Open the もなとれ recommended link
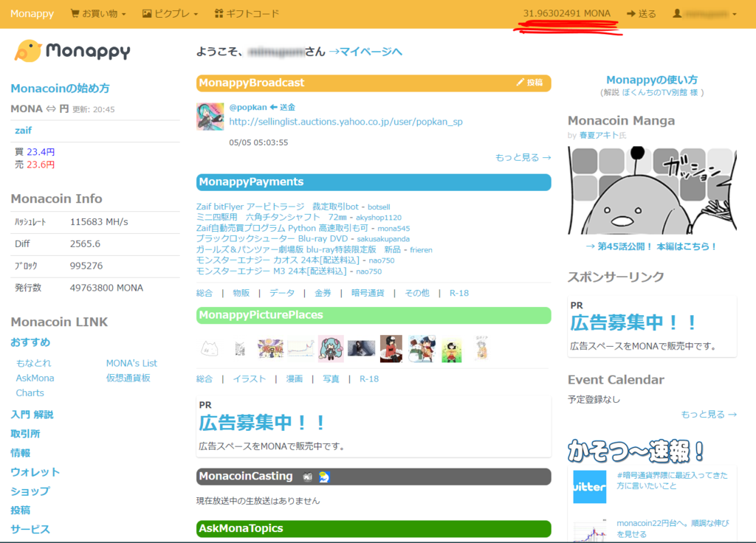Image resolution: width=756 pixels, height=543 pixels. pos(33,363)
